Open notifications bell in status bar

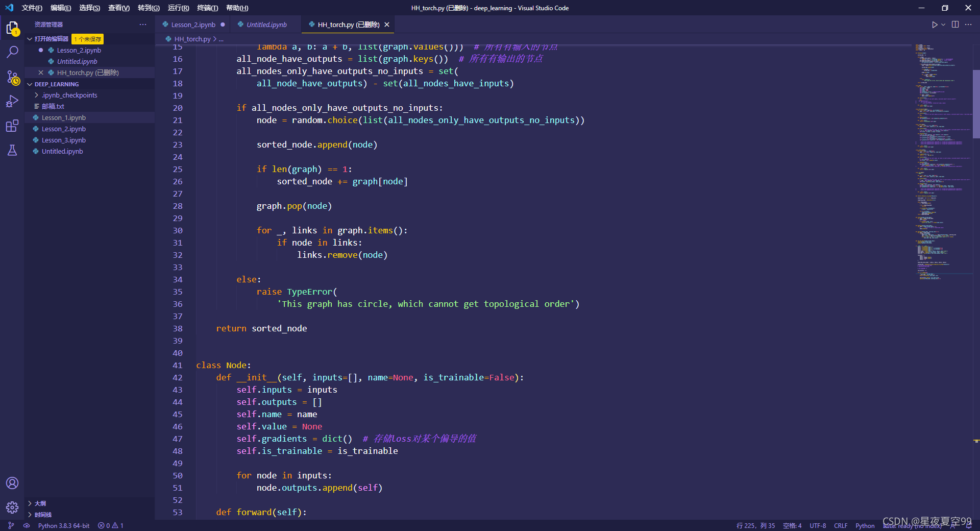pos(969,525)
